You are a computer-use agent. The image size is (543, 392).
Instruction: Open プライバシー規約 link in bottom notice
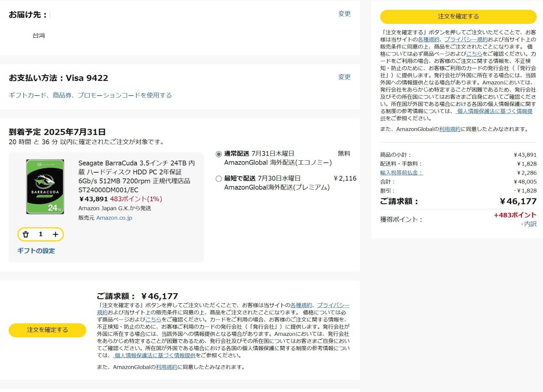(333, 305)
